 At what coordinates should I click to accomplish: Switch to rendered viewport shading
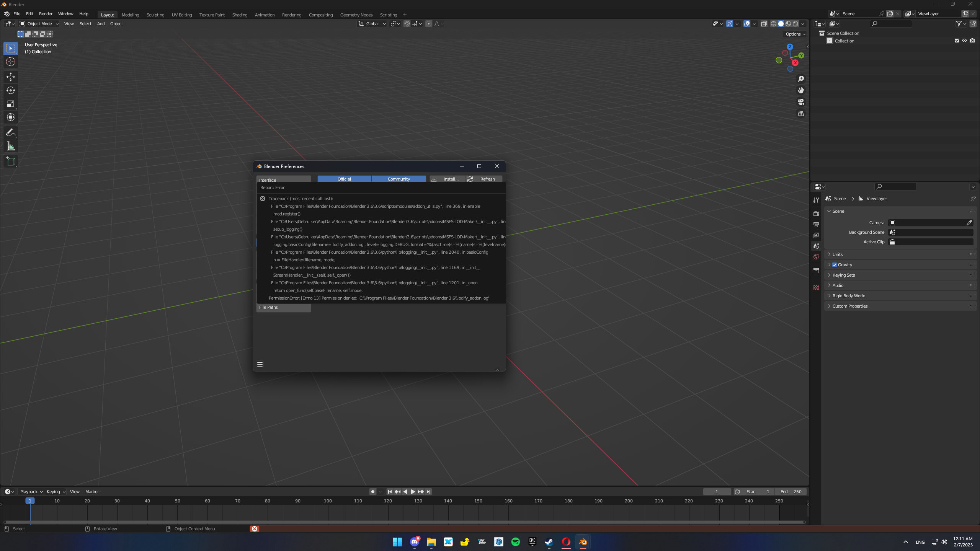coord(795,24)
